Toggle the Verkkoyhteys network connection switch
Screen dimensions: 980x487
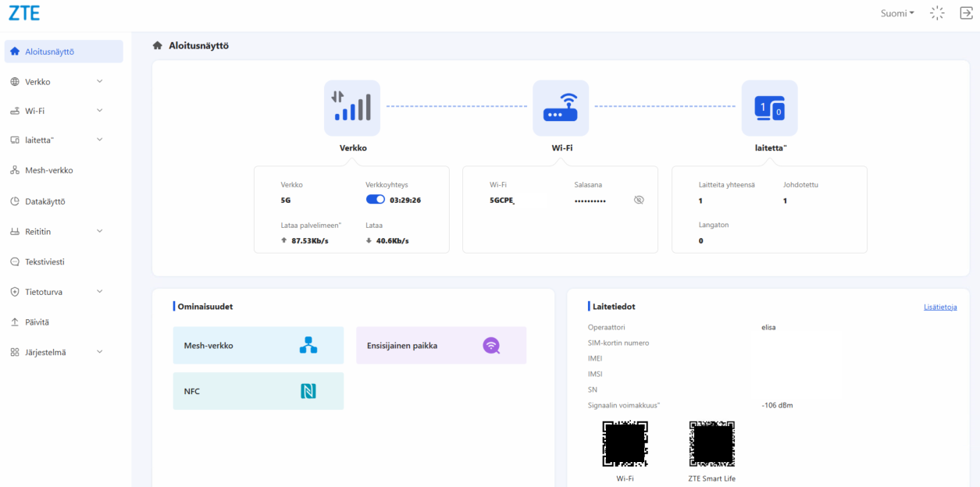tap(375, 200)
